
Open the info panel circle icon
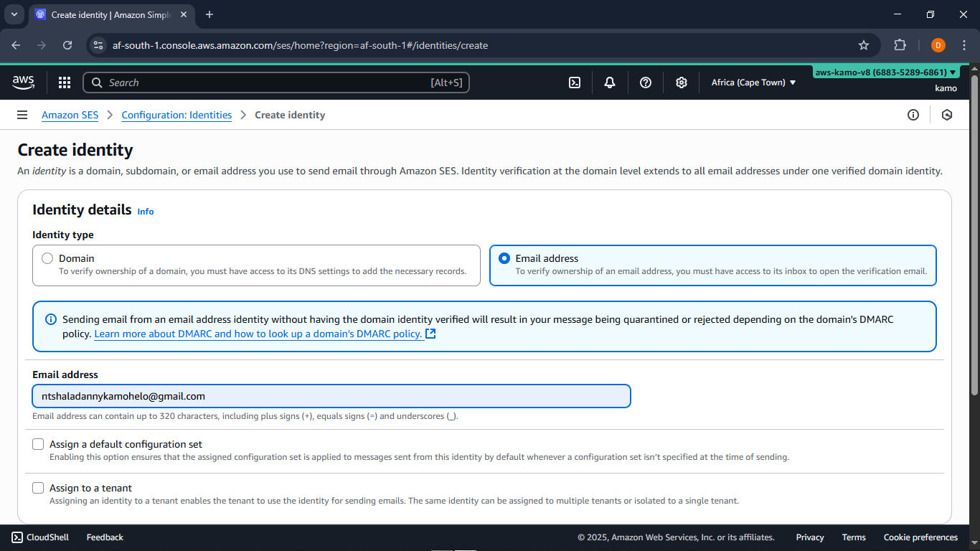[x=913, y=115]
